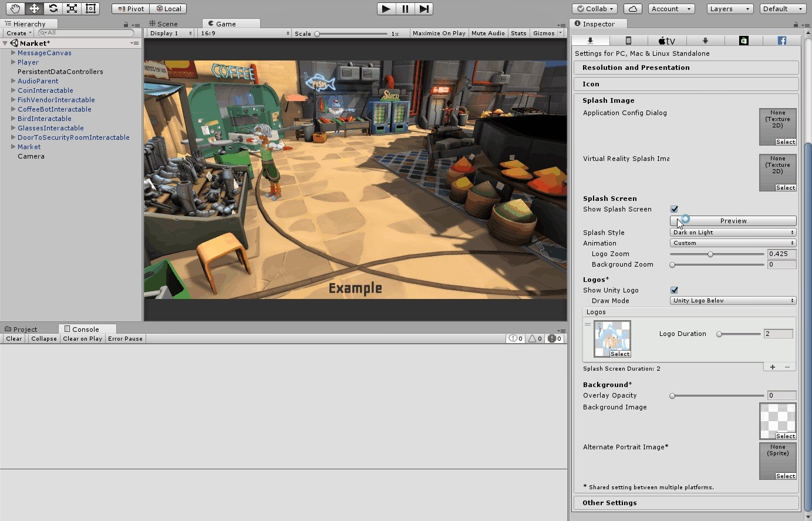Toggle Clear on Play in Console
812x521 pixels.
pyautogui.click(x=82, y=339)
